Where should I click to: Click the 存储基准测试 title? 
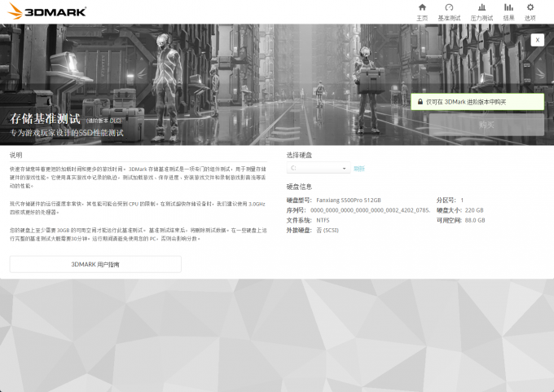coord(46,119)
